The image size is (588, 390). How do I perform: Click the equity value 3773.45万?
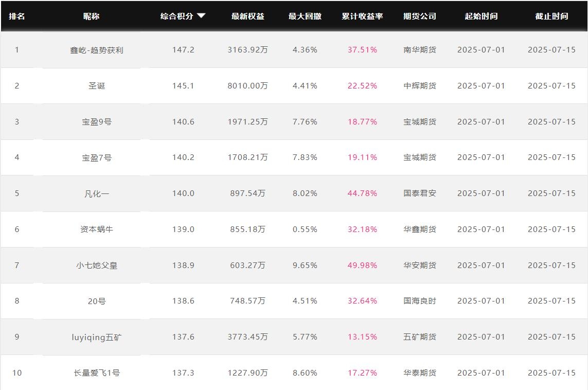point(248,337)
